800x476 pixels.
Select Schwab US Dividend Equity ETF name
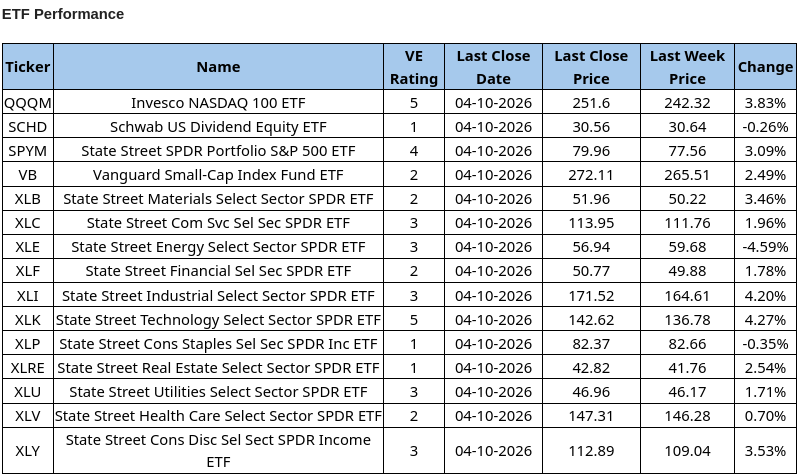(x=218, y=127)
